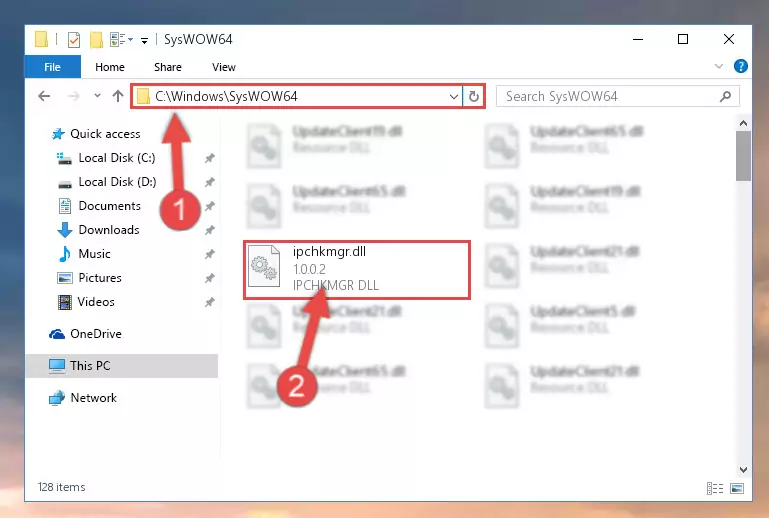Click the pin icon next to Videos
The height and width of the screenshot is (518, 769).
click(209, 302)
